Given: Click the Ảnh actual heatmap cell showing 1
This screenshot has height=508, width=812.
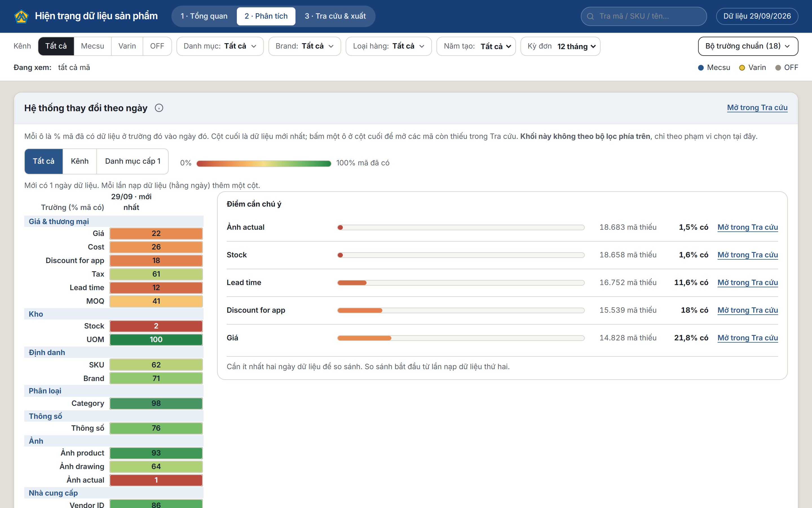Looking at the screenshot, I should [156, 480].
